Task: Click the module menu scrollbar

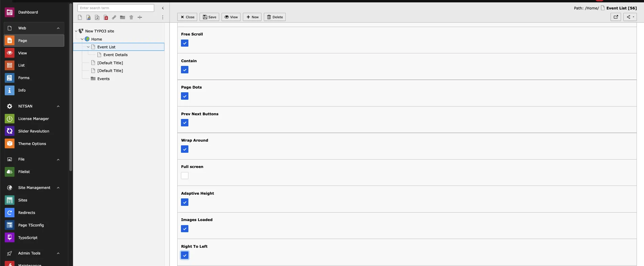Action: tap(71, 87)
